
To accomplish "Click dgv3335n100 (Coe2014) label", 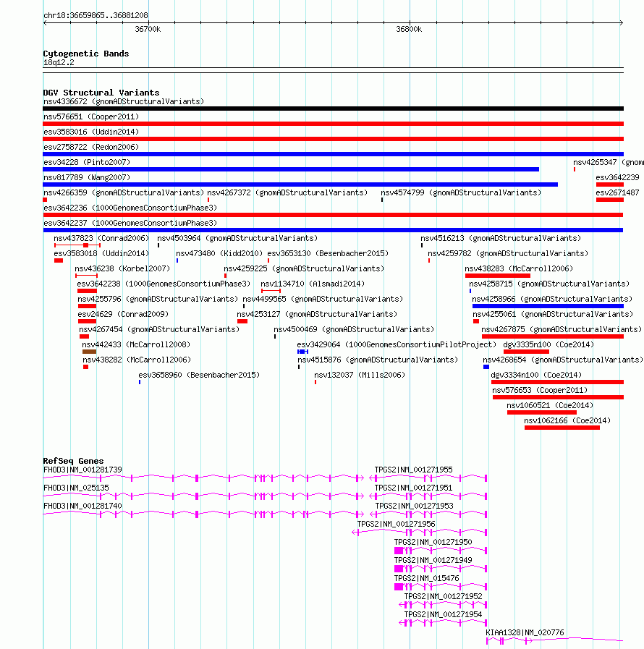I will 548,344.
